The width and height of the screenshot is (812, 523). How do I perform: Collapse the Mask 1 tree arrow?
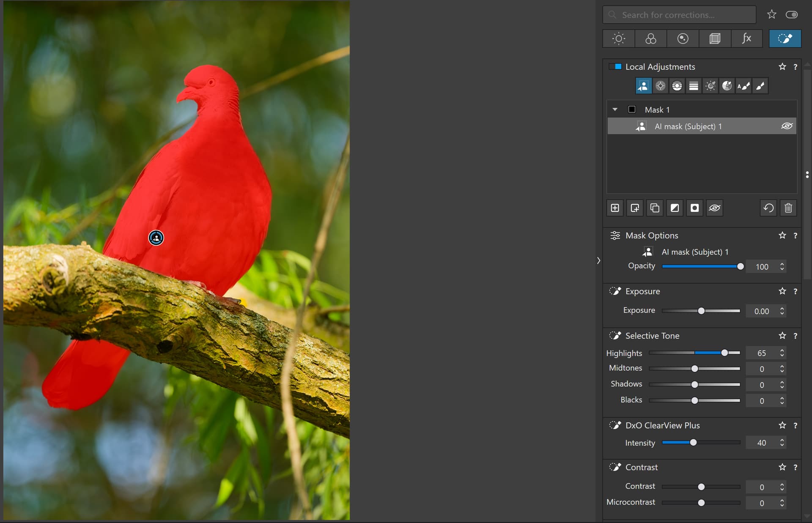(615, 110)
